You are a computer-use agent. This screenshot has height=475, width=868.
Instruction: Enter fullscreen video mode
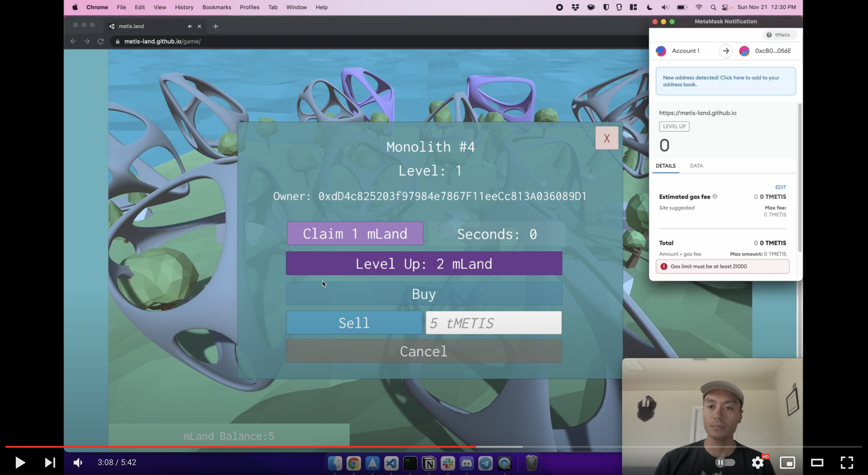pos(846,462)
